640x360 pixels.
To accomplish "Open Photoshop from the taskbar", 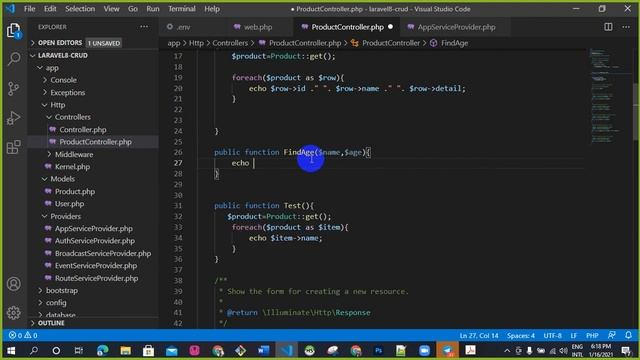I will 378,351.
